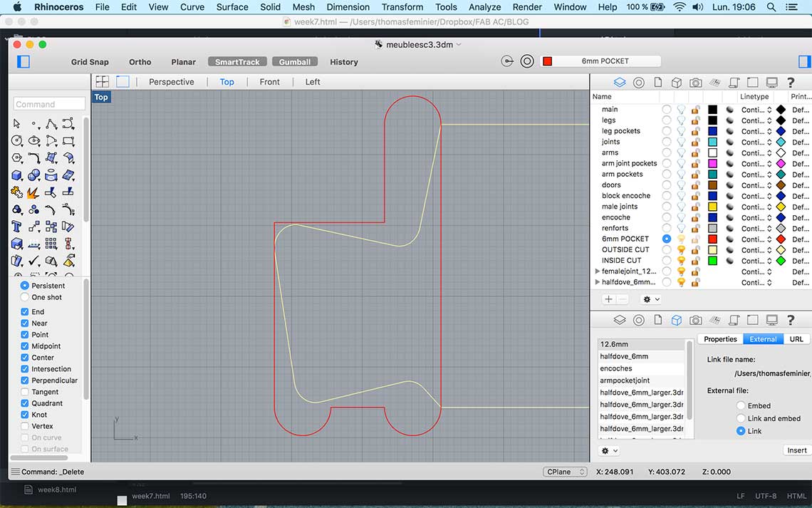Open the CPlane coordinate dropdown

pyautogui.click(x=565, y=472)
